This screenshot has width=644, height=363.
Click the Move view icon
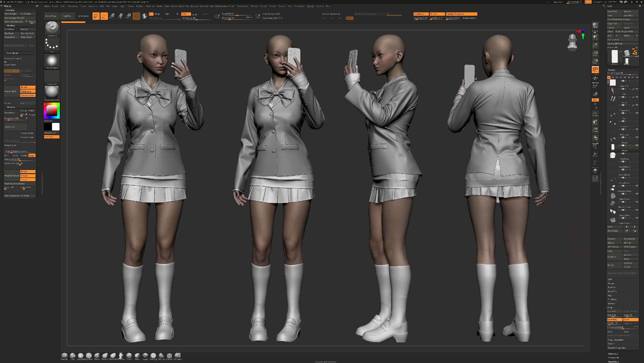tap(595, 122)
